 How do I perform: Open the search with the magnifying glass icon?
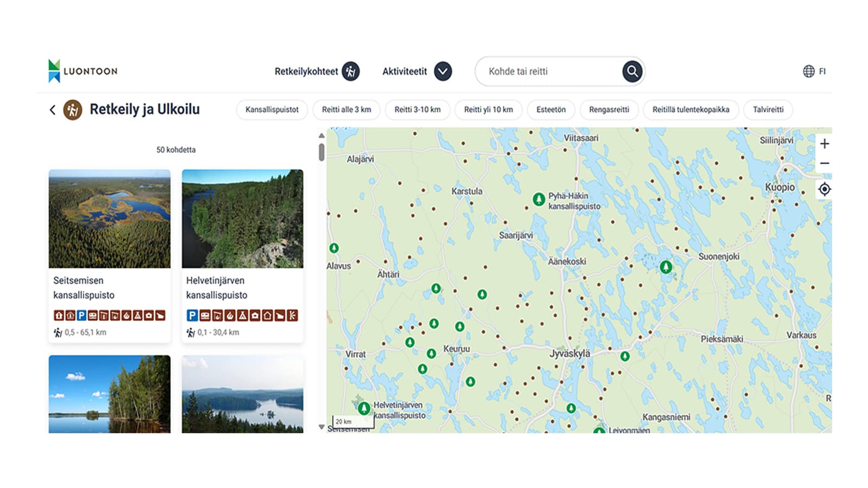pyautogui.click(x=631, y=71)
